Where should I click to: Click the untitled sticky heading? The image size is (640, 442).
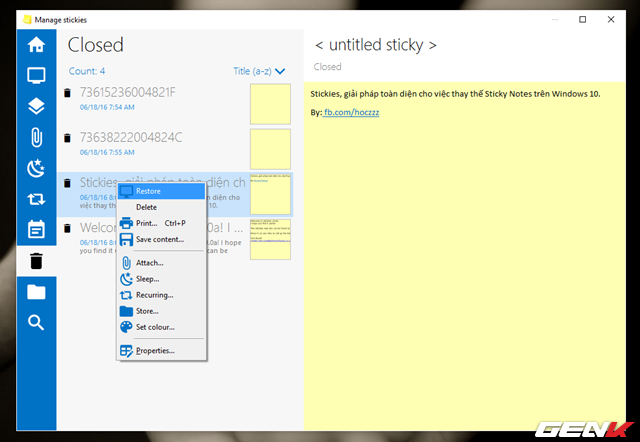(x=376, y=45)
